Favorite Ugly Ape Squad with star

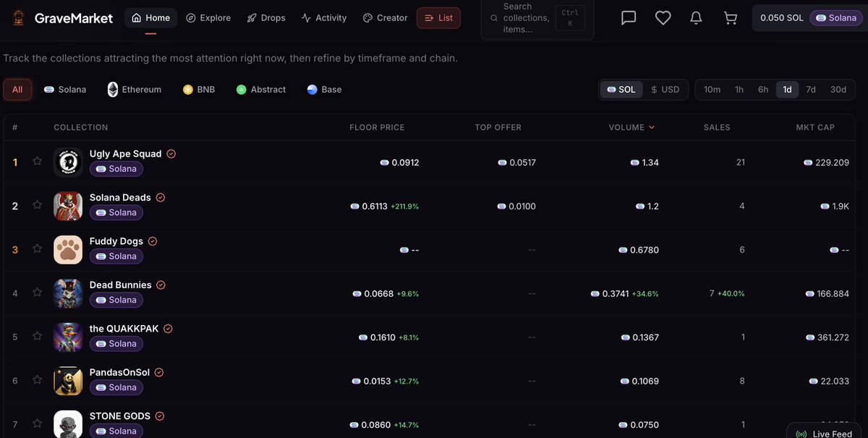point(37,161)
